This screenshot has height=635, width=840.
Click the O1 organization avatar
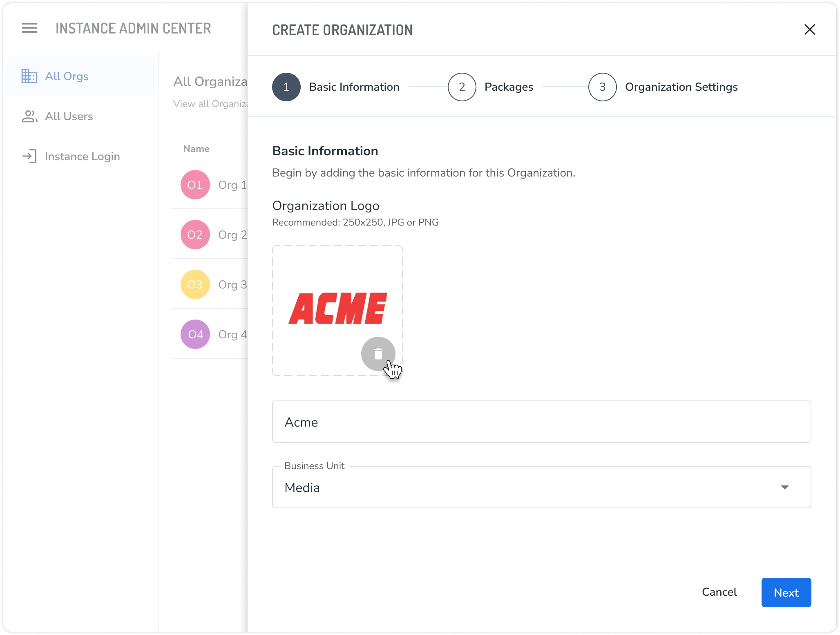pos(195,185)
